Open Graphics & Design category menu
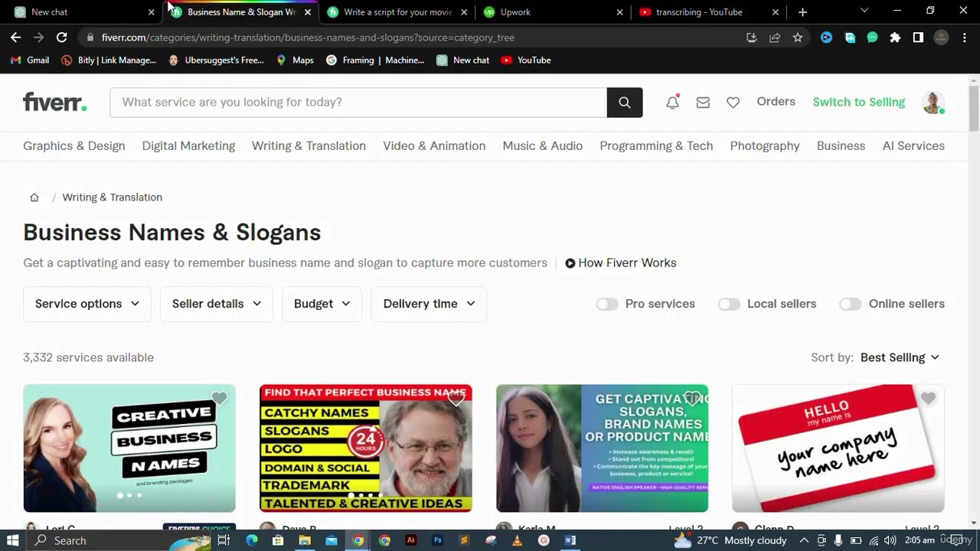 tap(74, 146)
